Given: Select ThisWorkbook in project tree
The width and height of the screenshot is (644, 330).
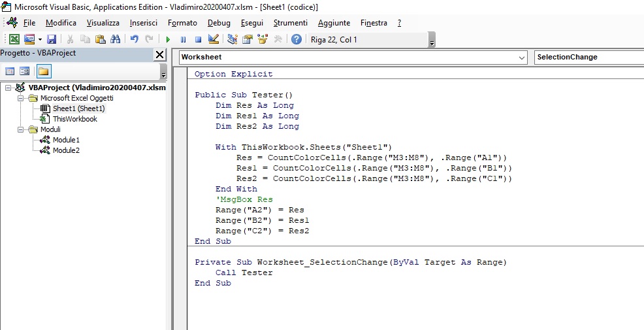Looking at the screenshot, I should tap(74, 119).
